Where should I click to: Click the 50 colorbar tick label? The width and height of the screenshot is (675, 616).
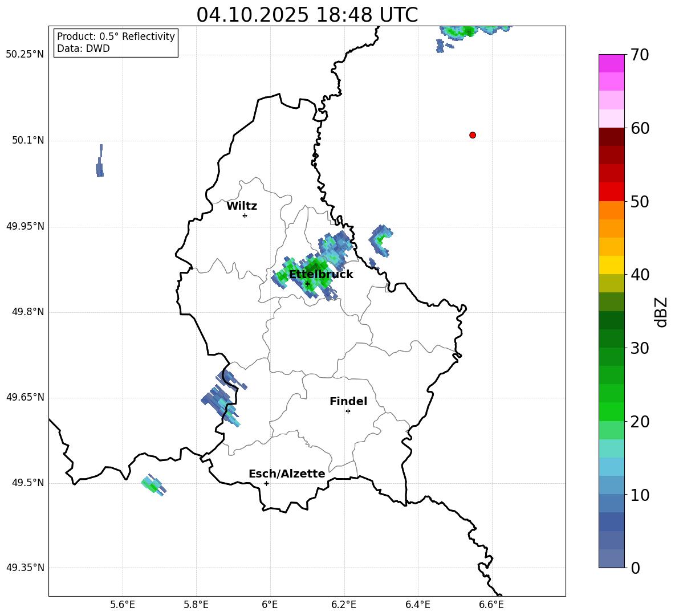(x=640, y=201)
